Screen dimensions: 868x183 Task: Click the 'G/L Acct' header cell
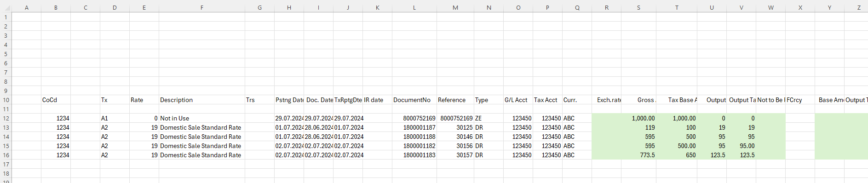tap(518, 100)
